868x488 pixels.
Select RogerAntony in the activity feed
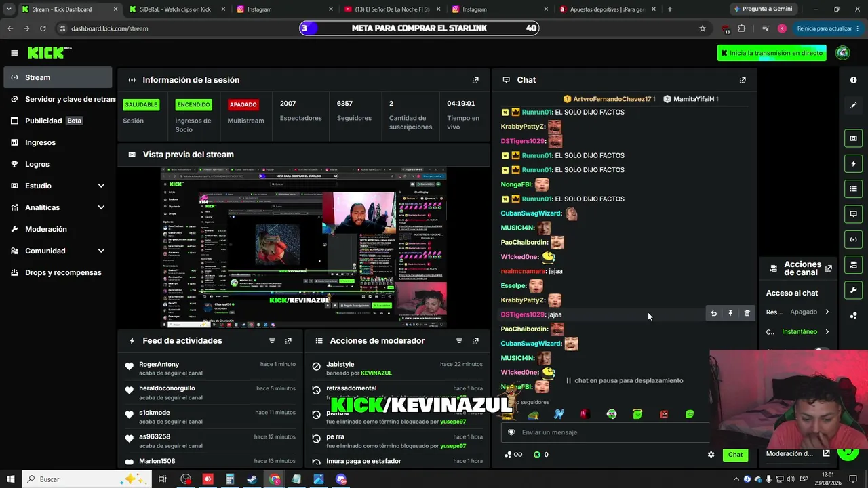click(159, 365)
